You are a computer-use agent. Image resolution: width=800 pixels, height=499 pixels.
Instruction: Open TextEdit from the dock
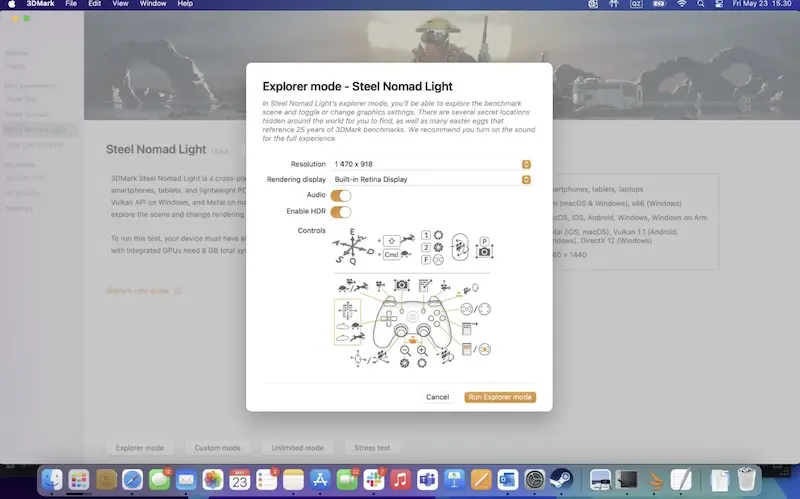click(681, 480)
